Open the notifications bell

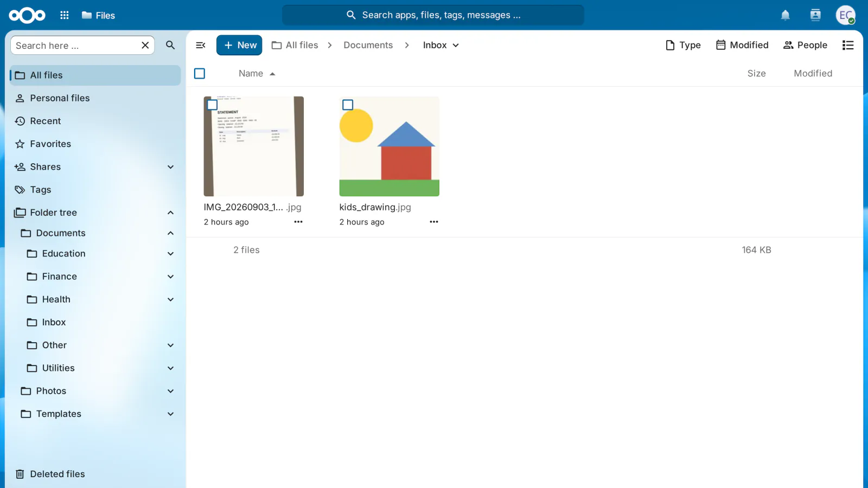point(785,15)
